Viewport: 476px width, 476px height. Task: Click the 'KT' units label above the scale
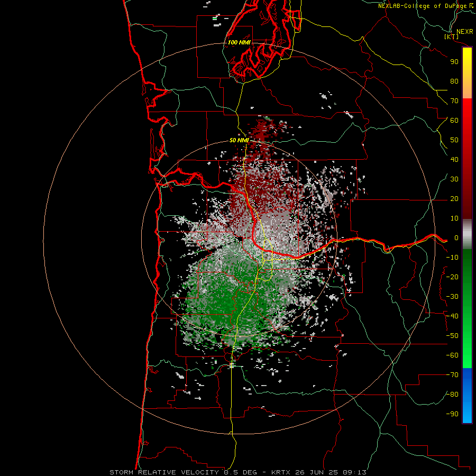[452, 36]
